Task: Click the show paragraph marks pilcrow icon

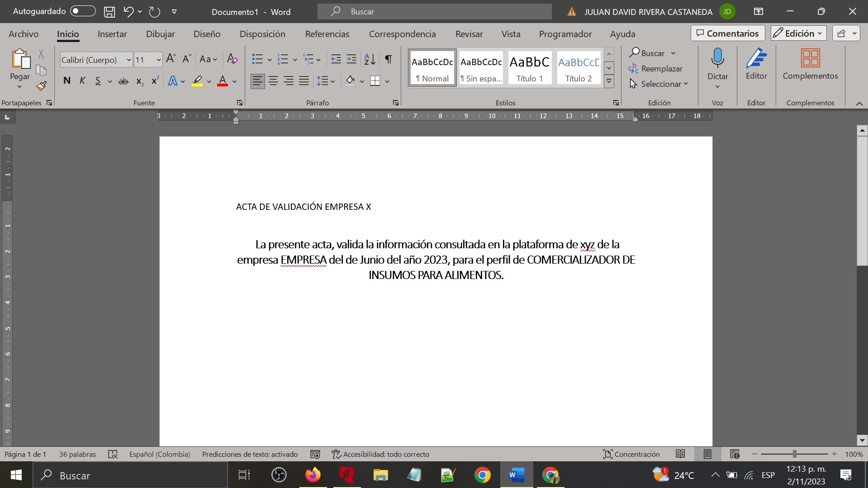Action: 388,59
